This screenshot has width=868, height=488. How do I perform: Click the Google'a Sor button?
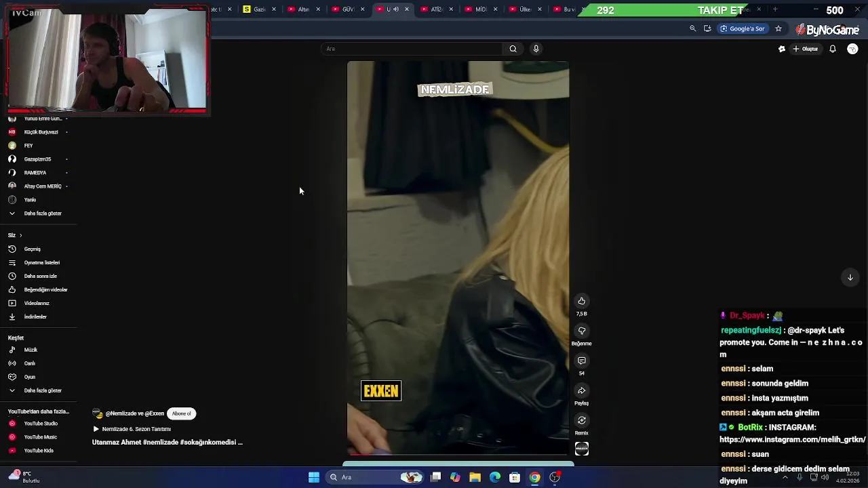[743, 28]
